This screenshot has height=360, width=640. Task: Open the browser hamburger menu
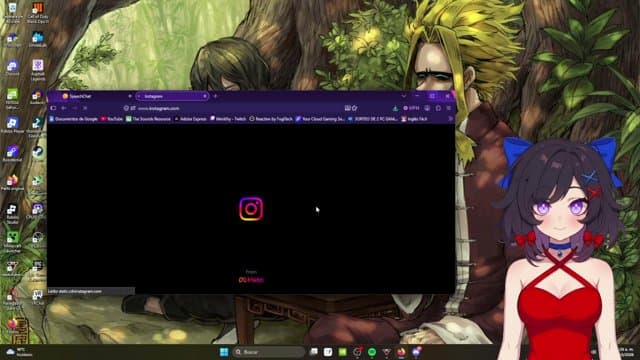[449, 108]
